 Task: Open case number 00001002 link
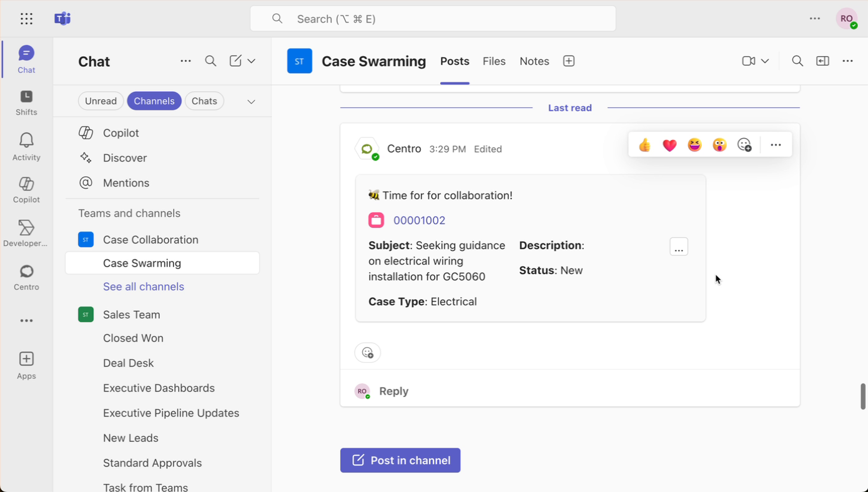click(x=419, y=220)
